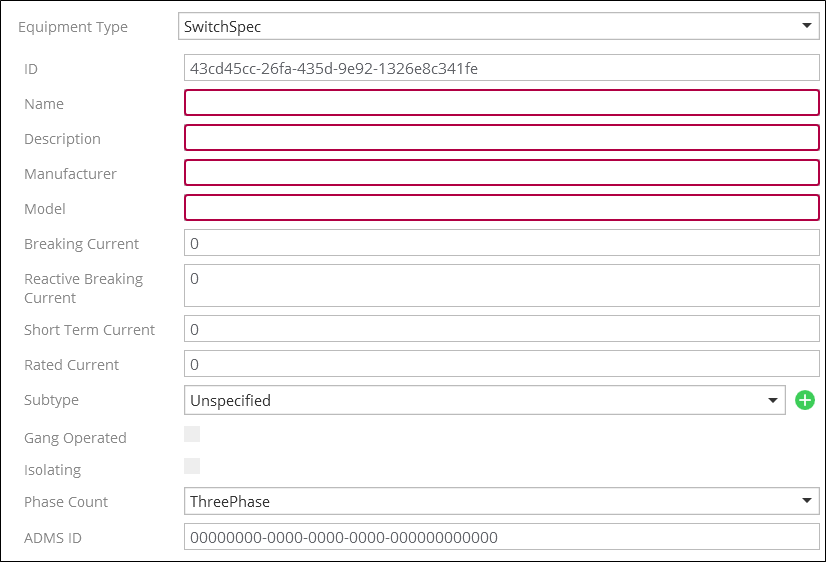Screen dimensions: 826x562
Task: Toggle the Isolating checkbox
Action: [192, 466]
